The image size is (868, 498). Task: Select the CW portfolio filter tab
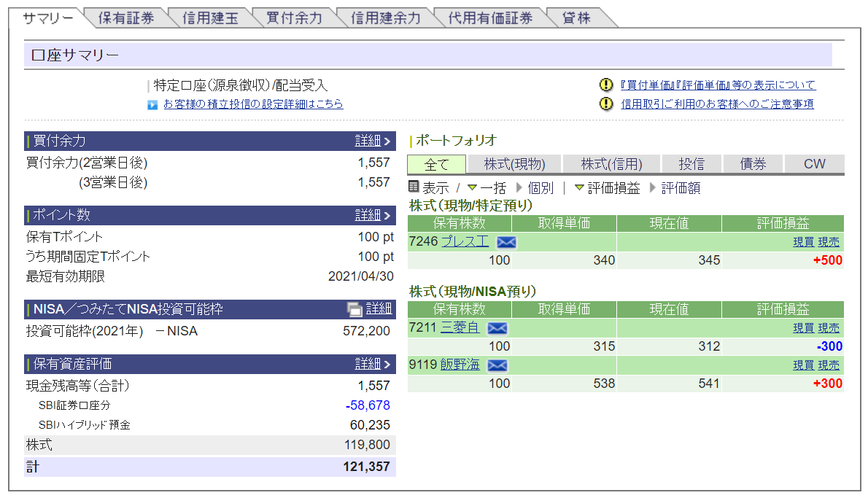pyautogui.click(x=814, y=164)
